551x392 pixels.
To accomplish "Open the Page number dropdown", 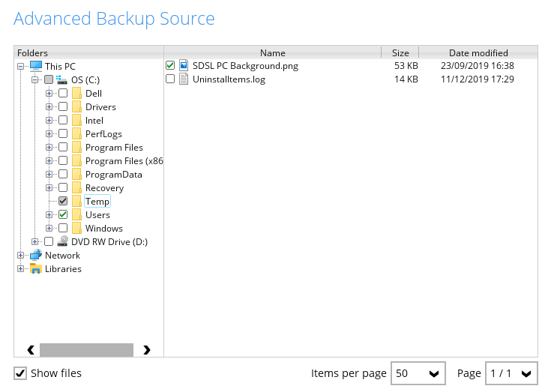I will [511, 373].
